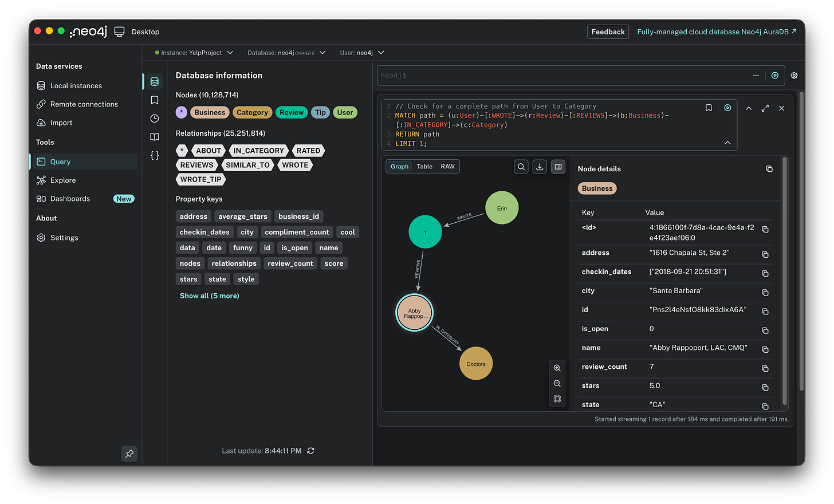Toggle the node details side panel
834x504 pixels.
pyautogui.click(x=558, y=166)
